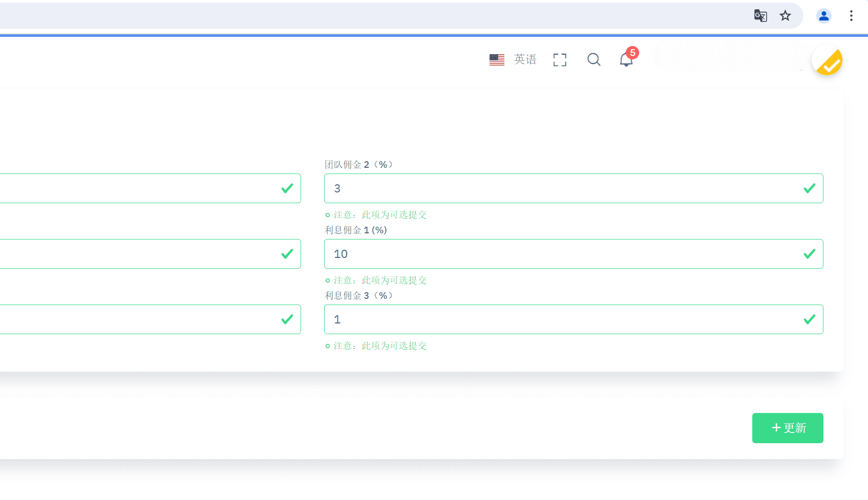Focus the 团队佣金 2 (%) input field
This screenshot has height=500, width=868.
[x=563, y=188]
